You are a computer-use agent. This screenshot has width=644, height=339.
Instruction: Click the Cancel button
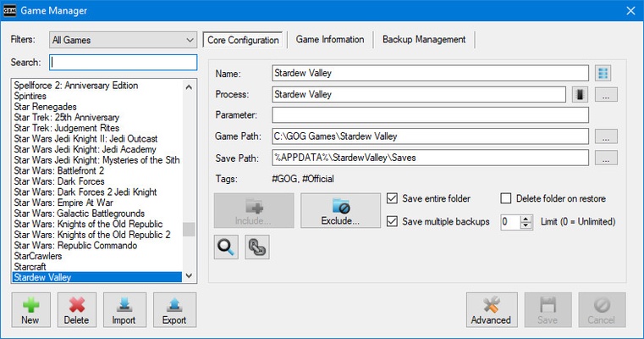(602, 310)
